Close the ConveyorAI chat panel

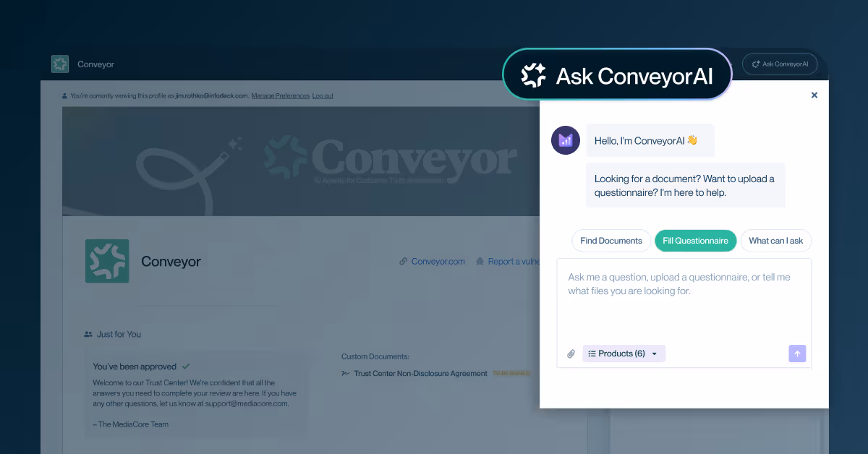point(814,95)
